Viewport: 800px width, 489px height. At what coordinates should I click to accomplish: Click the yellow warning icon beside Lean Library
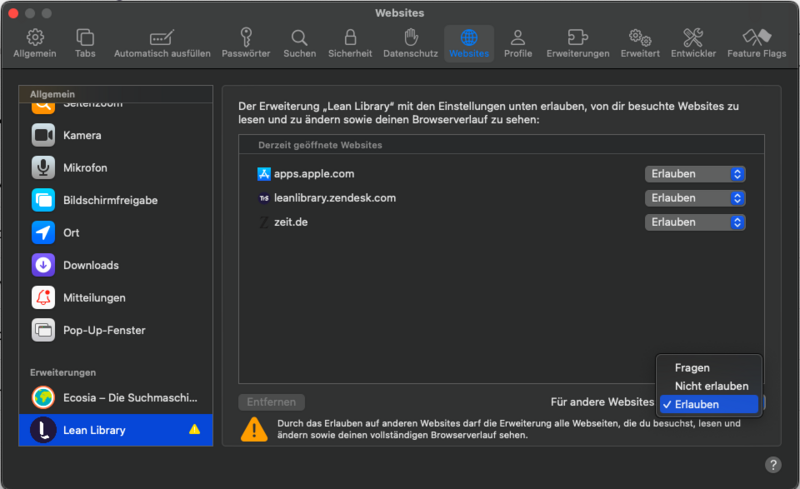(195, 430)
